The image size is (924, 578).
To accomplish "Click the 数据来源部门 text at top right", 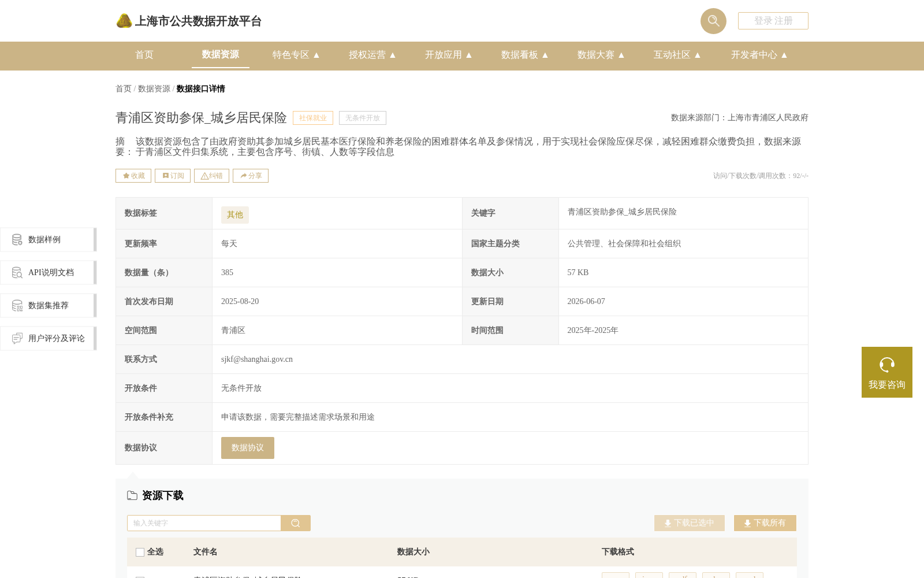I will [740, 118].
